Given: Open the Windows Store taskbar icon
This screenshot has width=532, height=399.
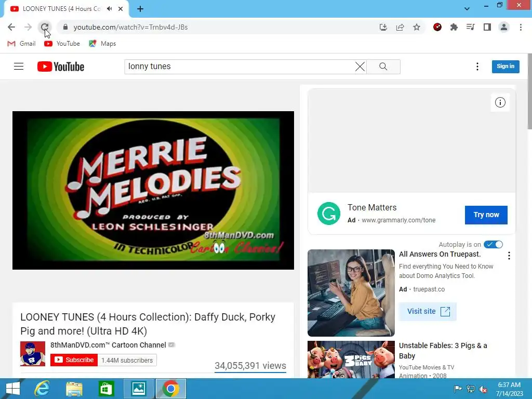Looking at the screenshot, I should pos(106,389).
